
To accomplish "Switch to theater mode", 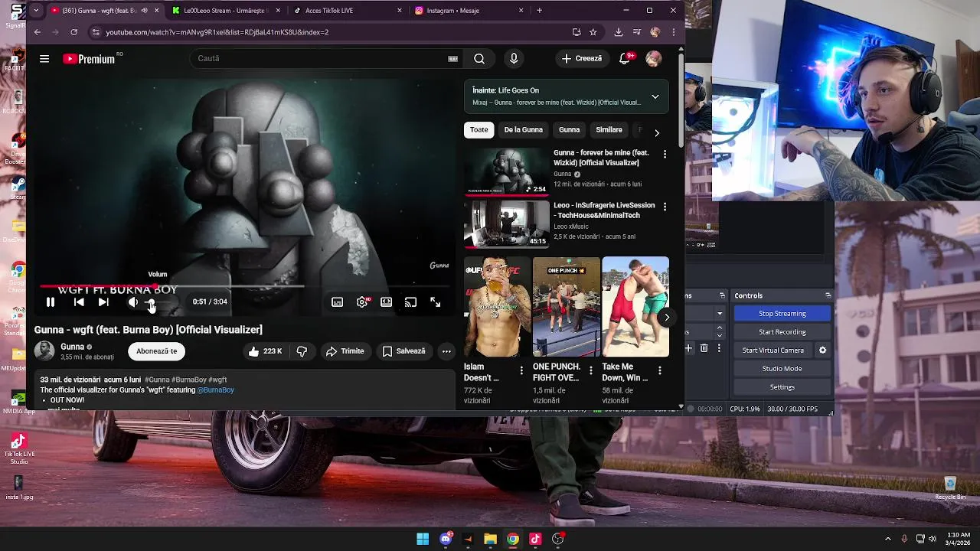I will point(387,302).
